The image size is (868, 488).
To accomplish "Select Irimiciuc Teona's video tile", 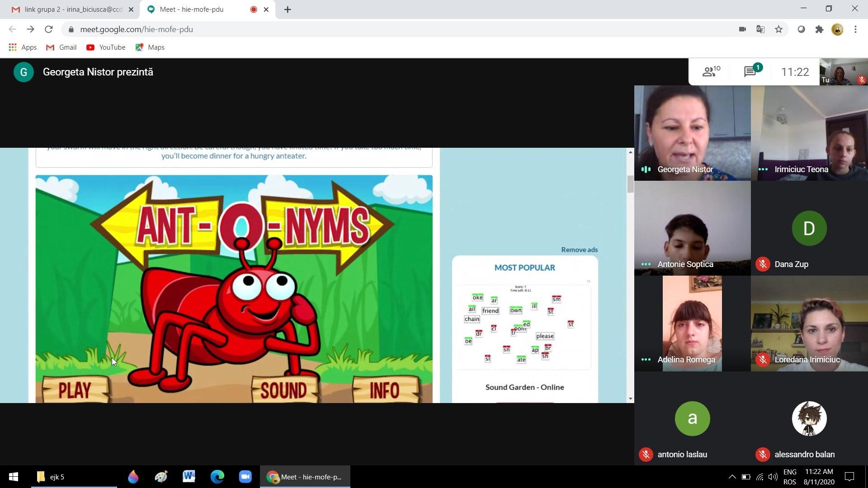I will (809, 133).
